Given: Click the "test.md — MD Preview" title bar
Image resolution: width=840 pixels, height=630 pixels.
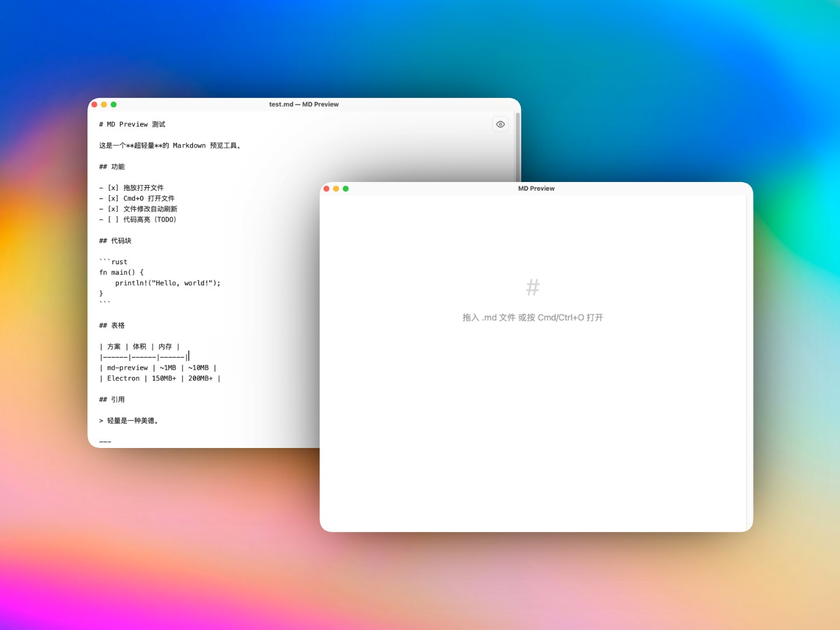Looking at the screenshot, I should point(304,104).
